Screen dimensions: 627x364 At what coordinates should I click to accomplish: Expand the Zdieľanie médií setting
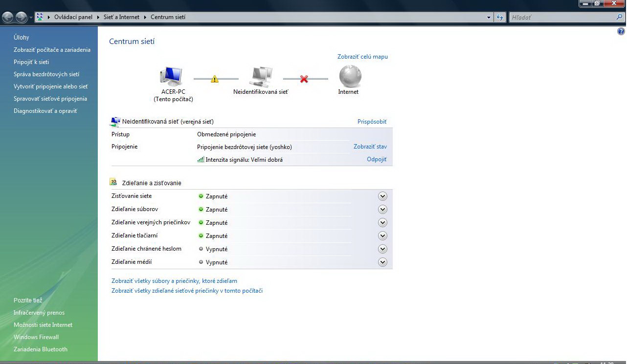coord(382,262)
